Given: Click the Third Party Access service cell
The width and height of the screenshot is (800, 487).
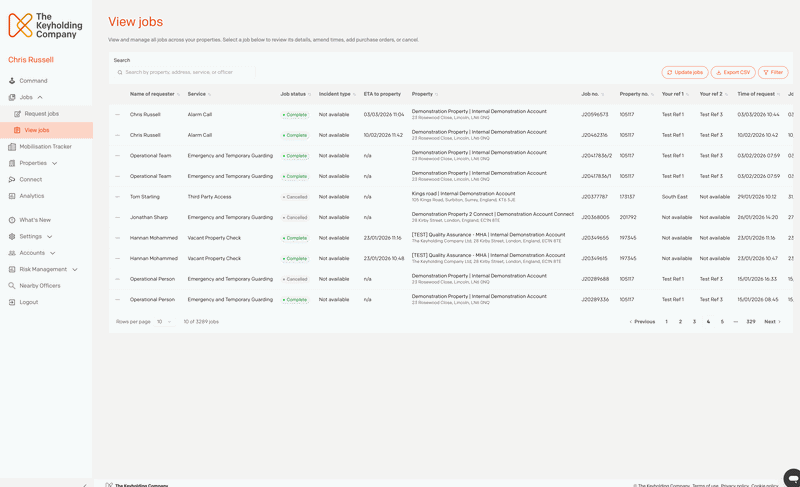Looking at the screenshot, I should 209,197.
